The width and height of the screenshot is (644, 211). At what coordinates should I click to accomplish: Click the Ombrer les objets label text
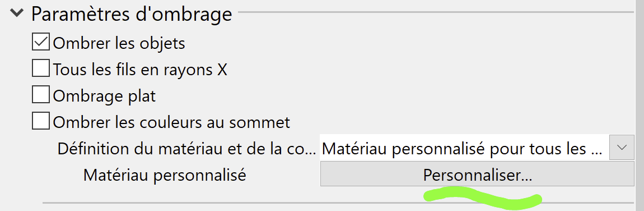pyautogui.click(x=119, y=43)
